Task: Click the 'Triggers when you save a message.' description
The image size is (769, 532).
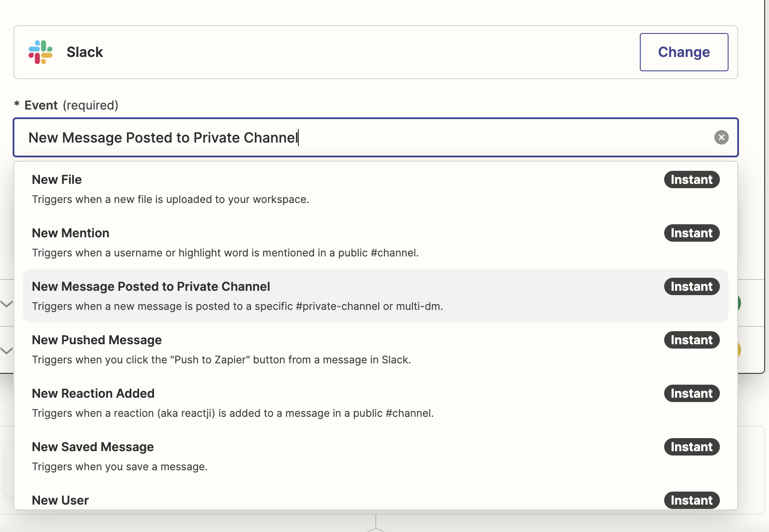Action: [120, 467]
